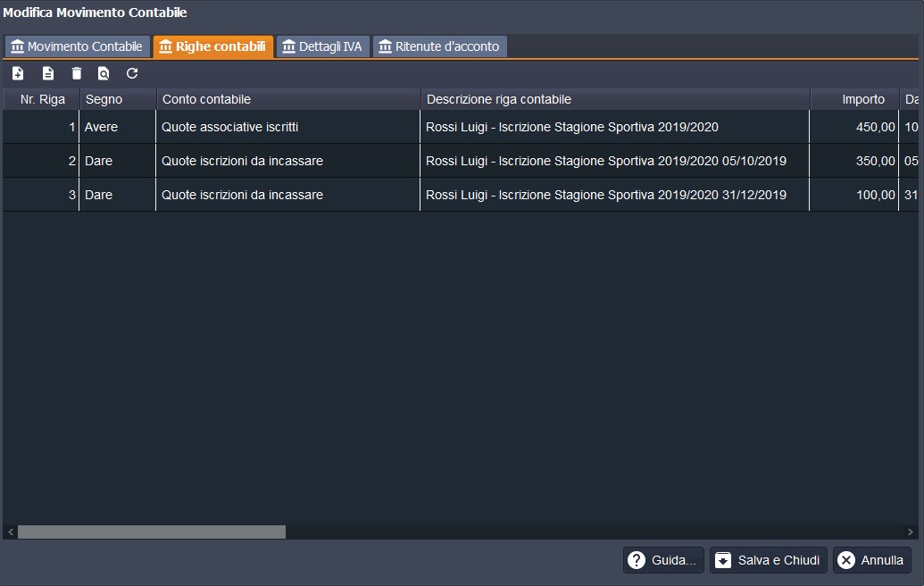The height and width of the screenshot is (586, 924).
Task: Refresh the accounting rows list
Action: coord(132,73)
